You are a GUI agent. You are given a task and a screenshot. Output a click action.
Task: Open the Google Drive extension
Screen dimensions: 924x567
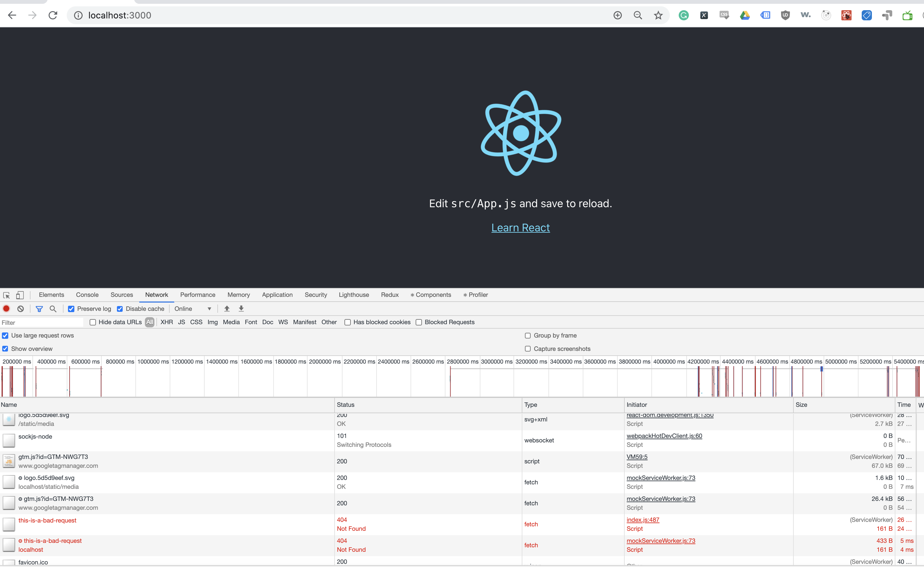[x=745, y=15]
